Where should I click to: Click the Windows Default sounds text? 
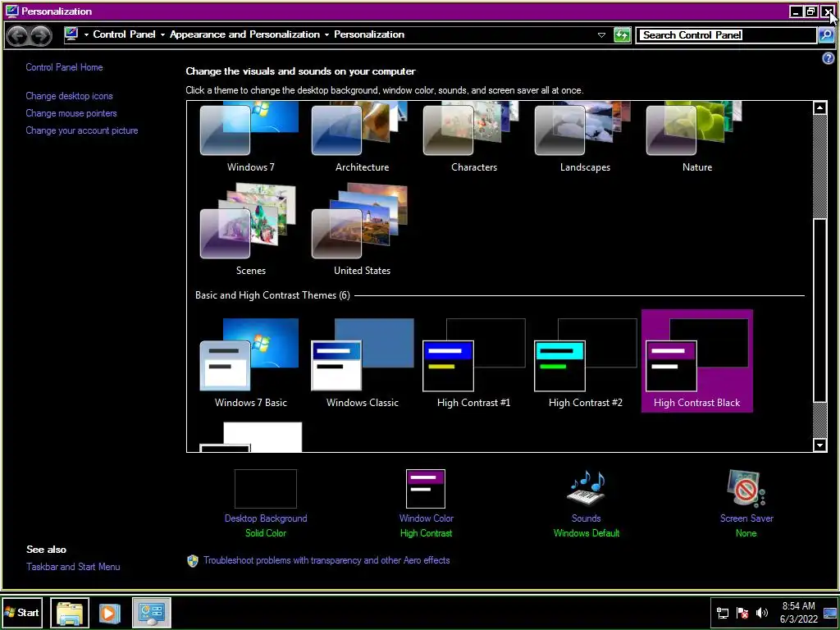[x=586, y=533]
